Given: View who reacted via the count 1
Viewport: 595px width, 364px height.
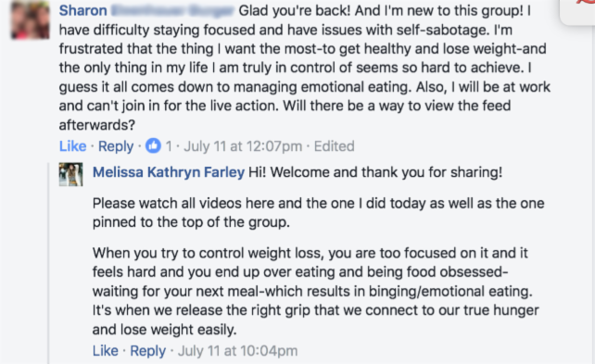Looking at the screenshot, I should coord(169,146).
